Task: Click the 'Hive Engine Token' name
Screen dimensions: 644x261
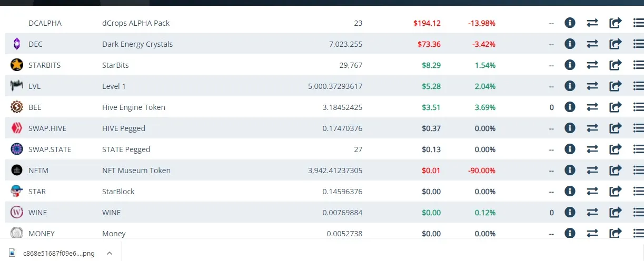Action: (134, 107)
